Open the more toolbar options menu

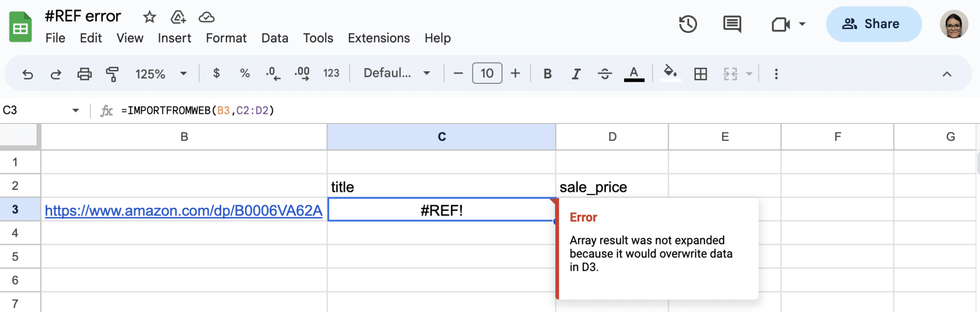pos(776,74)
